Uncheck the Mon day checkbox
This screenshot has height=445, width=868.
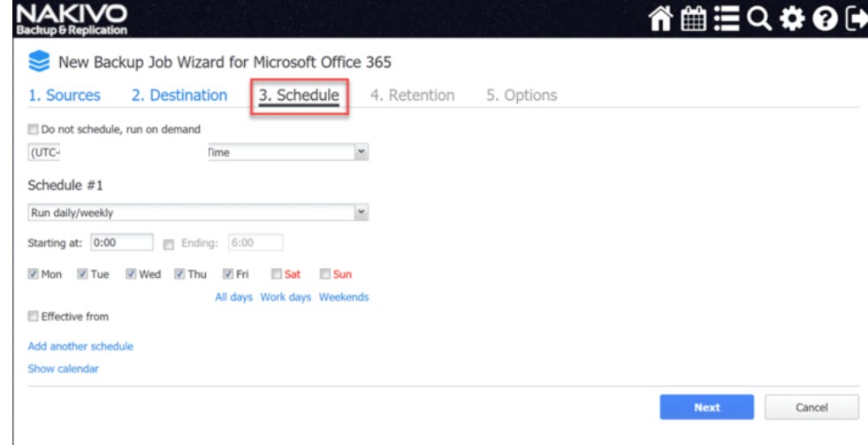pyautogui.click(x=34, y=274)
